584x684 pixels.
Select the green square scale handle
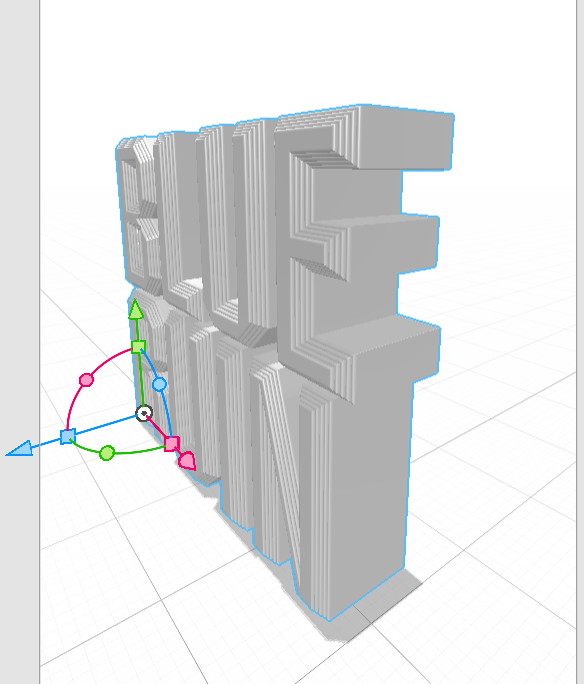138,347
